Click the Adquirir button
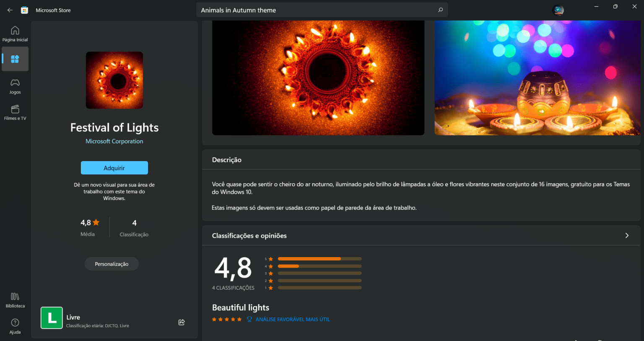644x341 pixels. [x=114, y=168]
